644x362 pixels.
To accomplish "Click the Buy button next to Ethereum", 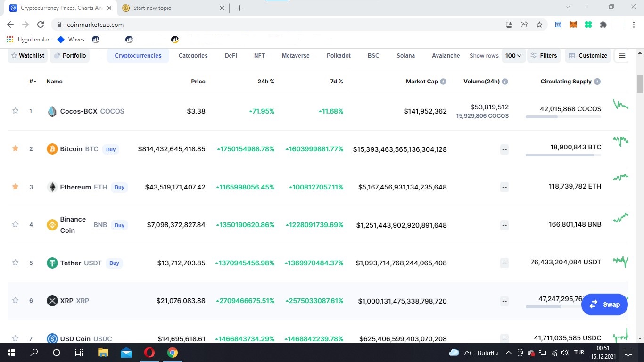I will point(119,187).
